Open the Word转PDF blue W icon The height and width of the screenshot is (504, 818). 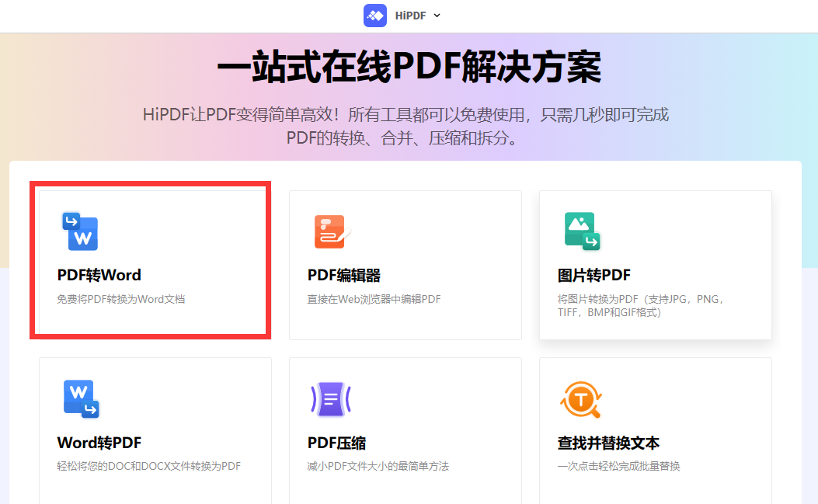81,399
